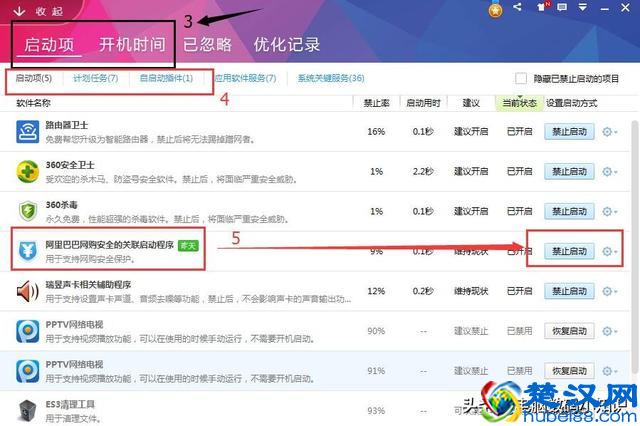
Task: Disable startup for 瑞昱声卡相关辅助程序
Action: point(569,291)
